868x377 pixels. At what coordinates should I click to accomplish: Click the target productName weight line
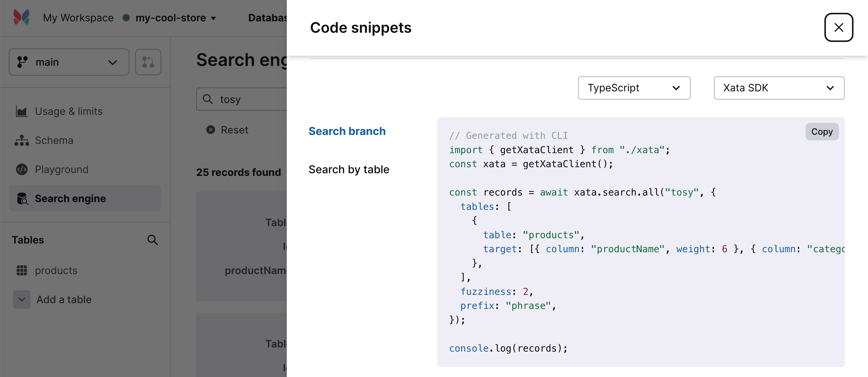tap(664, 249)
